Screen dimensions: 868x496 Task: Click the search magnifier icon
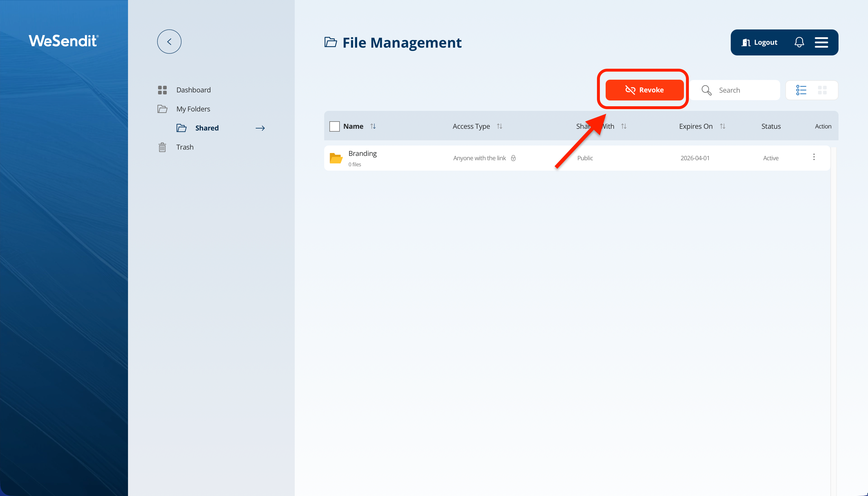(706, 90)
